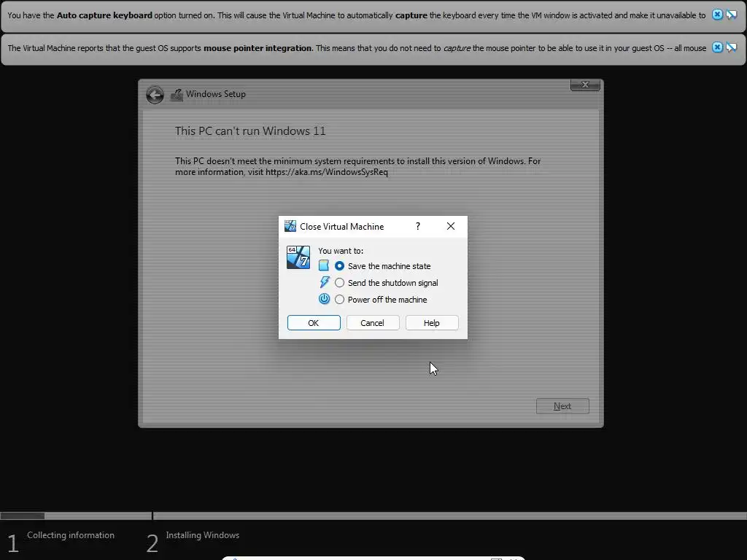Cancel the Close Virtual Machine dialog
The height and width of the screenshot is (560, 747).
tap(373, 323)
